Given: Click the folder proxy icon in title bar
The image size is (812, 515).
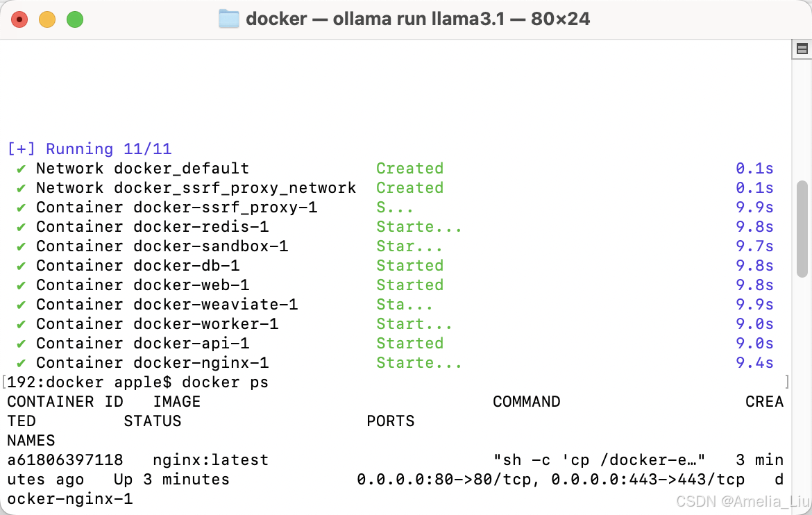Looking at the screenshot, I should click(228, 19).
